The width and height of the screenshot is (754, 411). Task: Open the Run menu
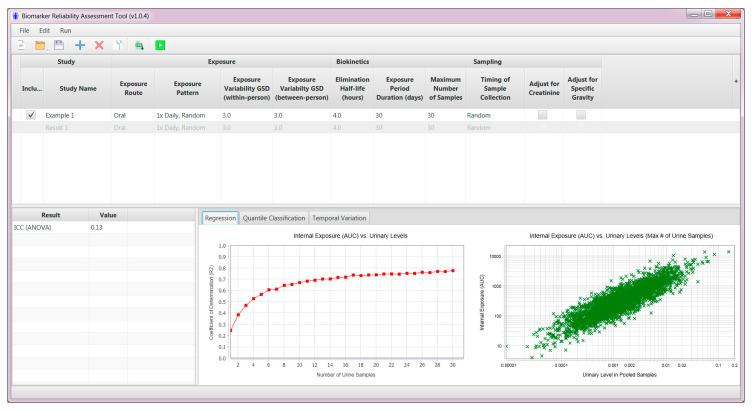tap(66, 31)
